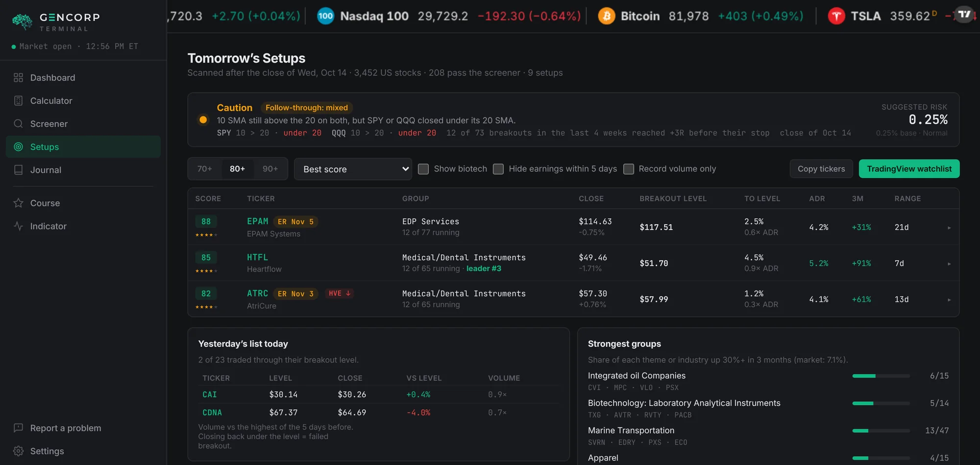This screenshot has height=465, width=980.
Task: Navigate to the Course page
Action: click(83, 203)
